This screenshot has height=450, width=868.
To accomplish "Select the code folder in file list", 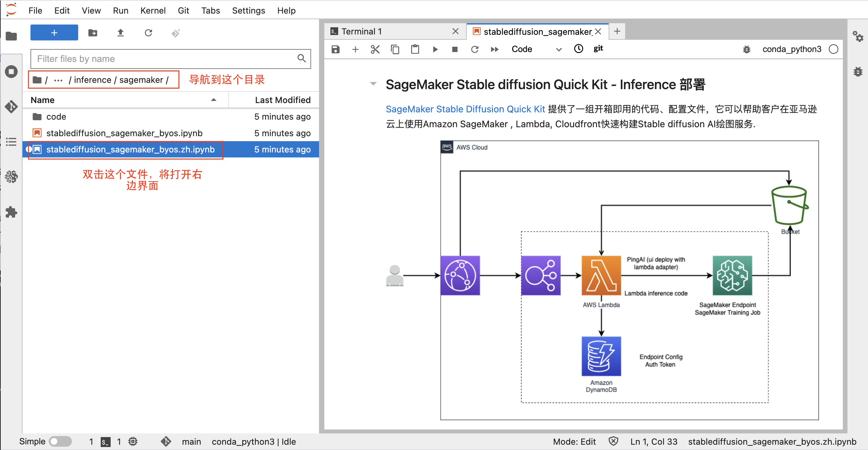I will pyautogui.click(x=56, y=117).
